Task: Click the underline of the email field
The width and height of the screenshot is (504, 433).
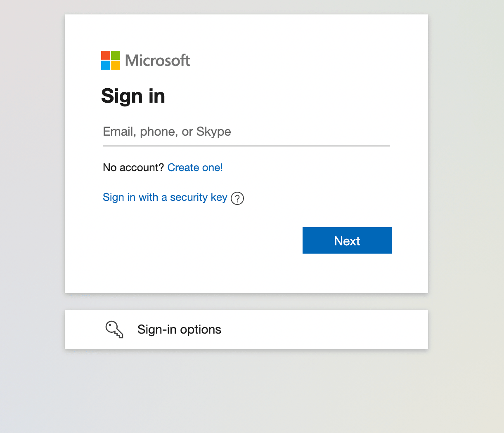Action: tap(246, 146)
